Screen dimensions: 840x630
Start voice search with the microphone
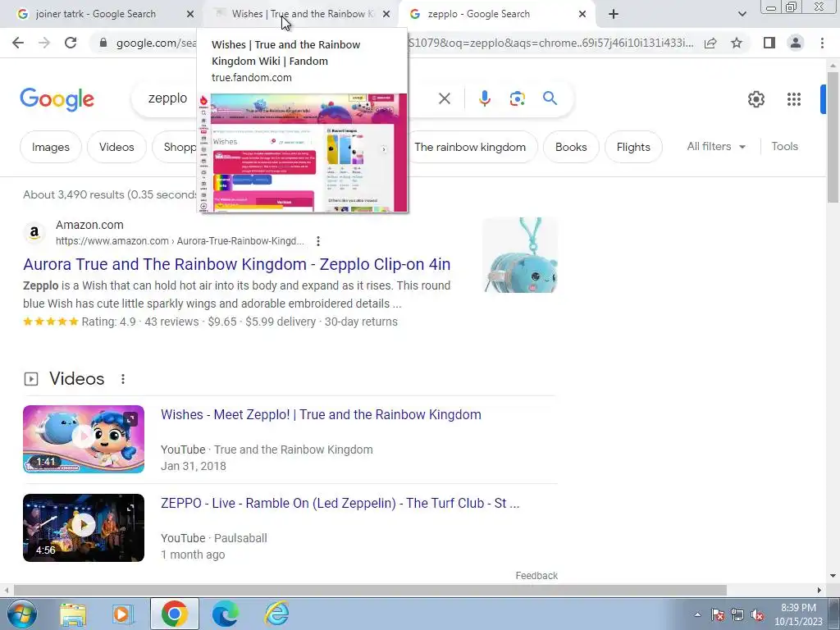[x=484, y=98]
